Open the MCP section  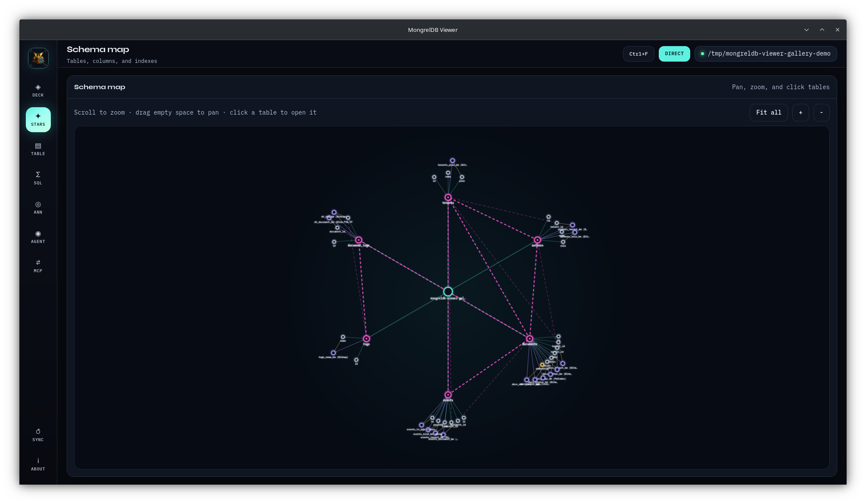click(x=38, y=266)
